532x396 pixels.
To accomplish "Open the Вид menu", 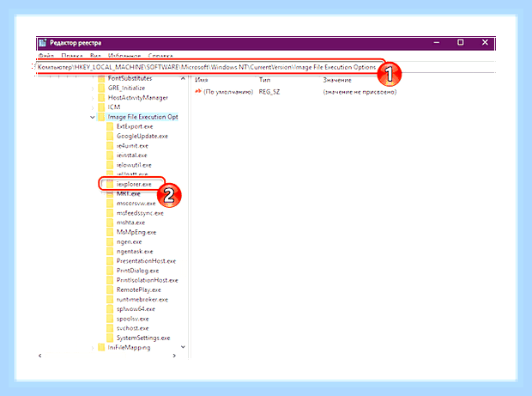I will 95,55.
